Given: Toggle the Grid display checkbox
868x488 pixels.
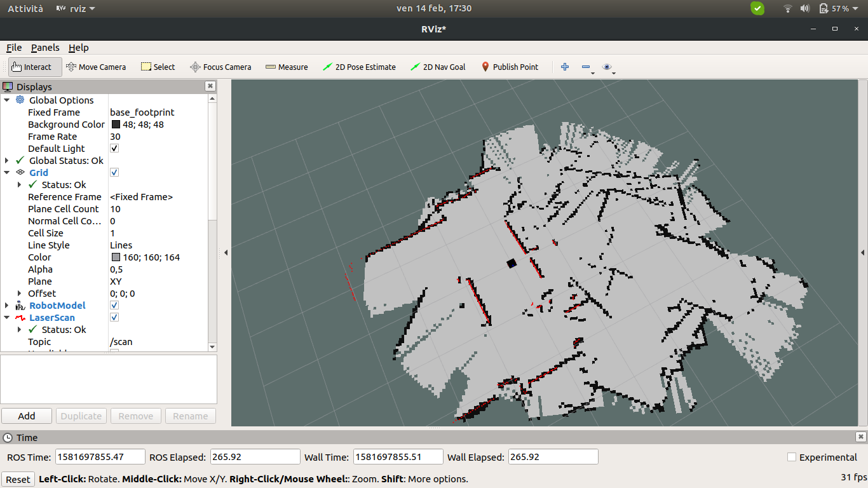Looking at the screenshot, I should 114,172.
